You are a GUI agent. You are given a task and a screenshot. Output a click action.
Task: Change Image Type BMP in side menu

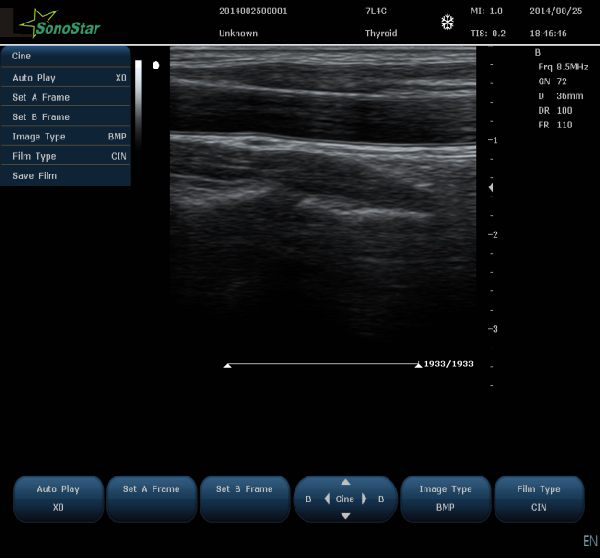click(x=66, y=136)
